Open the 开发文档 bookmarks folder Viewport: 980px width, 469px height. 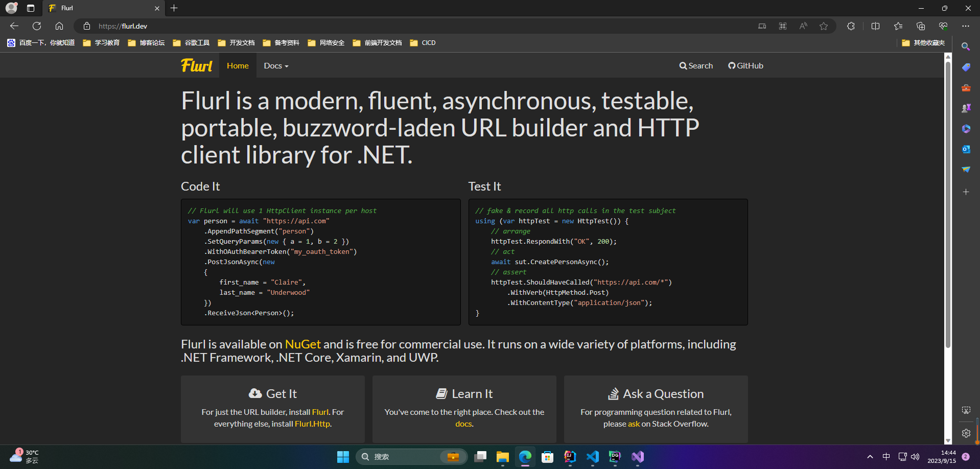point(236,43)
